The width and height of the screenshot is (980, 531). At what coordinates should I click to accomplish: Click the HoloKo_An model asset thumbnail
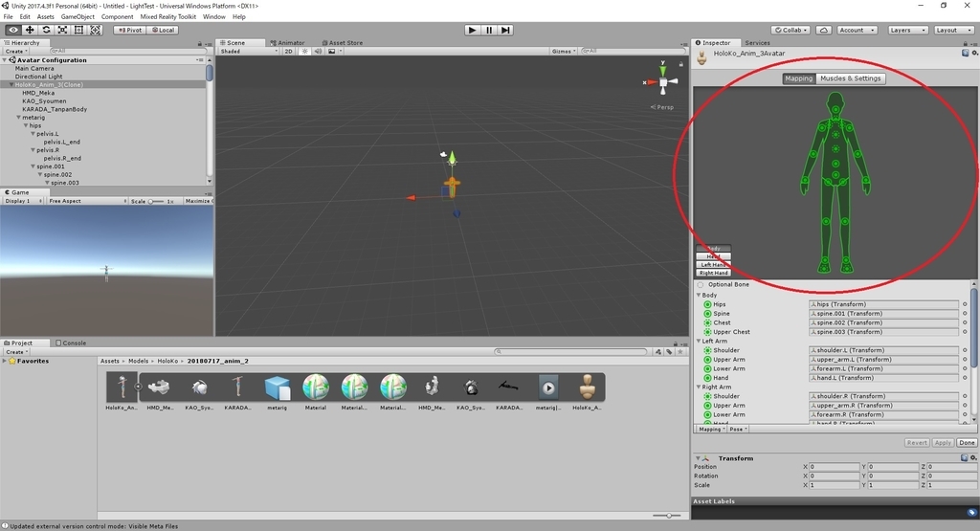pos(122,387)
